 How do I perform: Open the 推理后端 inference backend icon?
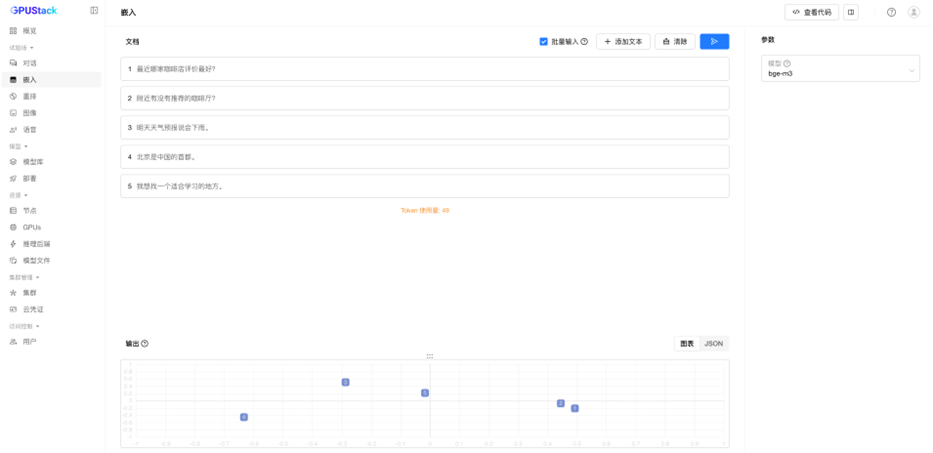[x=13, y=243]
